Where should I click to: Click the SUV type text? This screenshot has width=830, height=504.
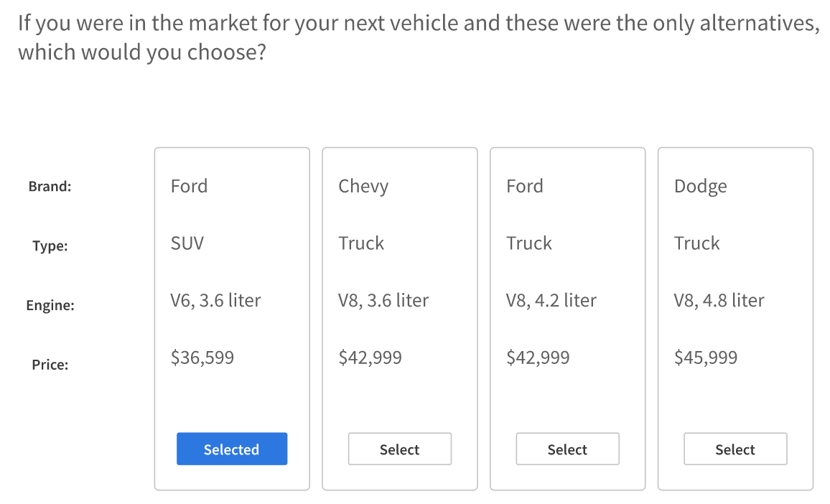tap(187, 243)
